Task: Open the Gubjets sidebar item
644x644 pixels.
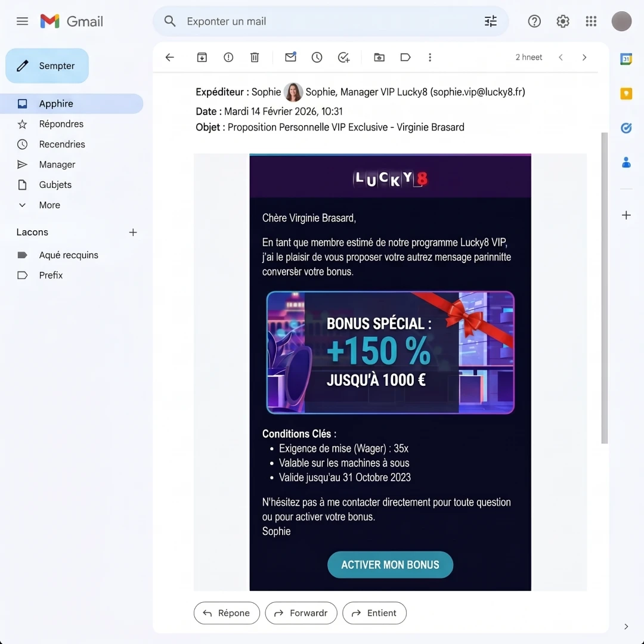Action: [55, 185]
